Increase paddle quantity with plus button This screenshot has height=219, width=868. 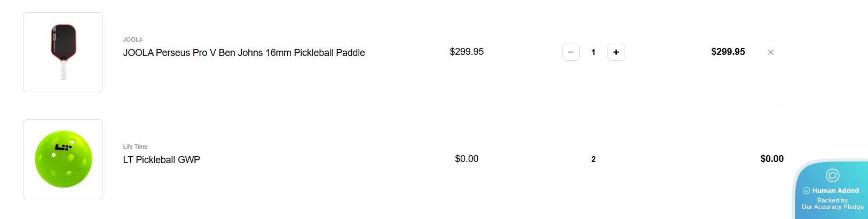(x=616, y=52)
